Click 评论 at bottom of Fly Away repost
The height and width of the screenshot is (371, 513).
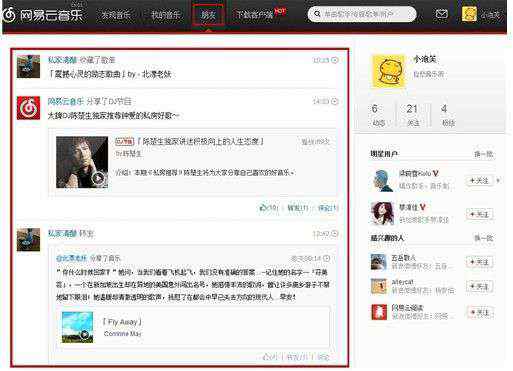323,357
